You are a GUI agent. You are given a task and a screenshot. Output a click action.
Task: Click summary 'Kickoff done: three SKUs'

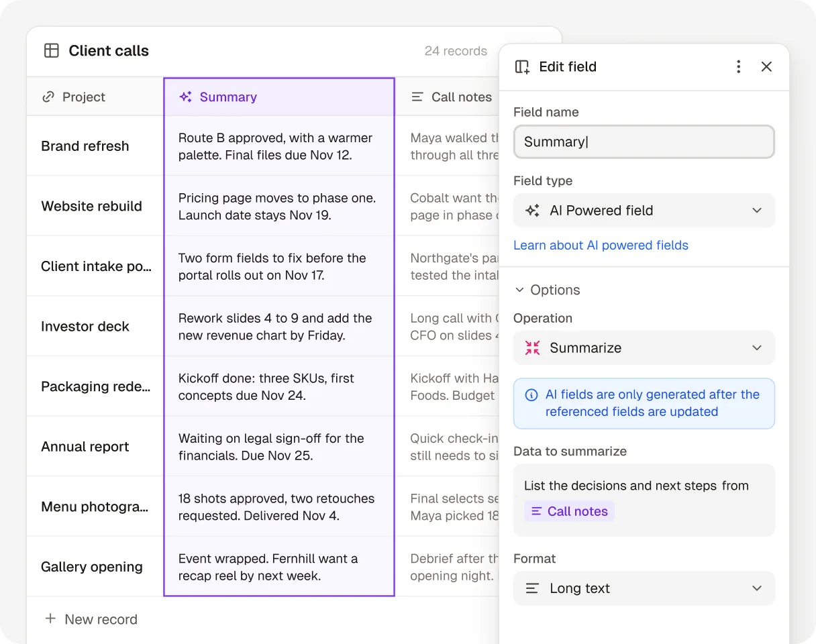279,386
